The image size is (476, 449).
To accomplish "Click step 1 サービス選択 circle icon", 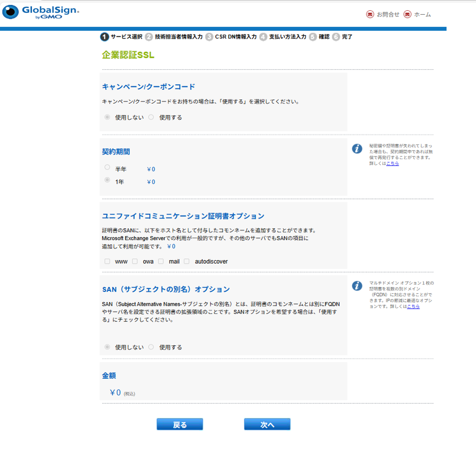I will tap(105, 37).
